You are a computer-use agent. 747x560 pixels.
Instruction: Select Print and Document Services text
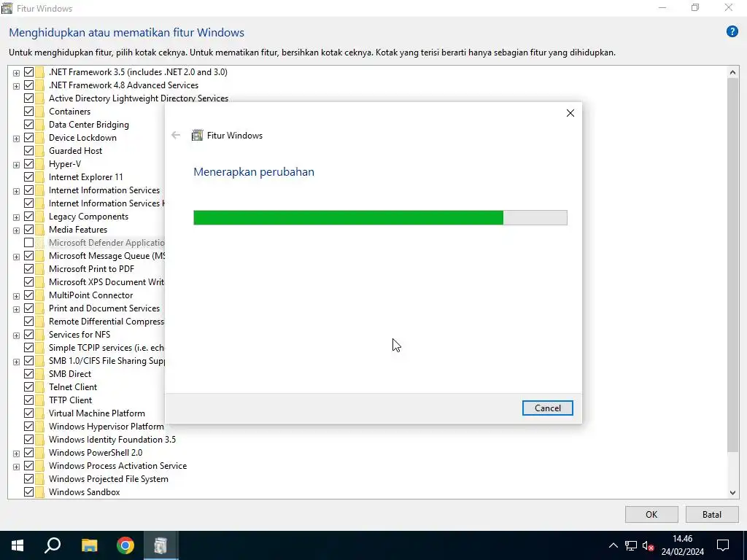104,308
